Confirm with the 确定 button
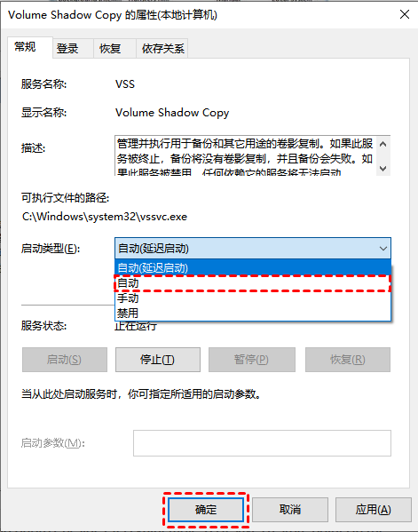The image size is (418, 532). [x=206, y=509]
